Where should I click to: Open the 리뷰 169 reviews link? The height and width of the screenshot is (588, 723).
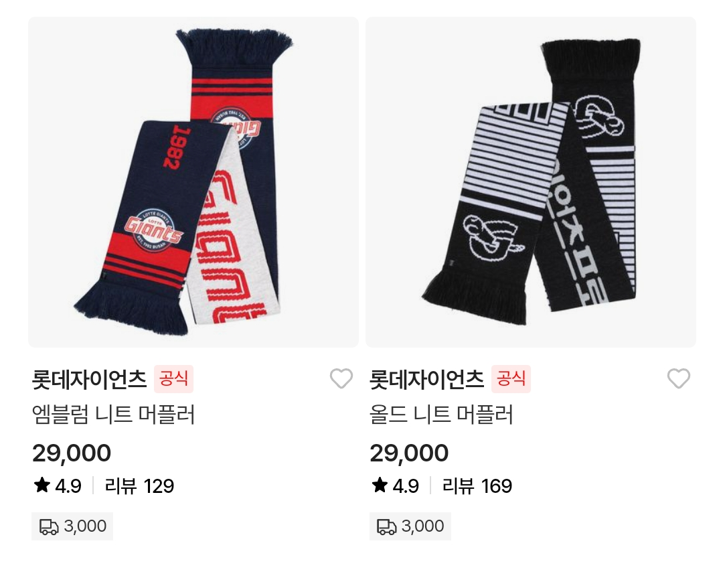pyautogui.click(x=477, y=486)
